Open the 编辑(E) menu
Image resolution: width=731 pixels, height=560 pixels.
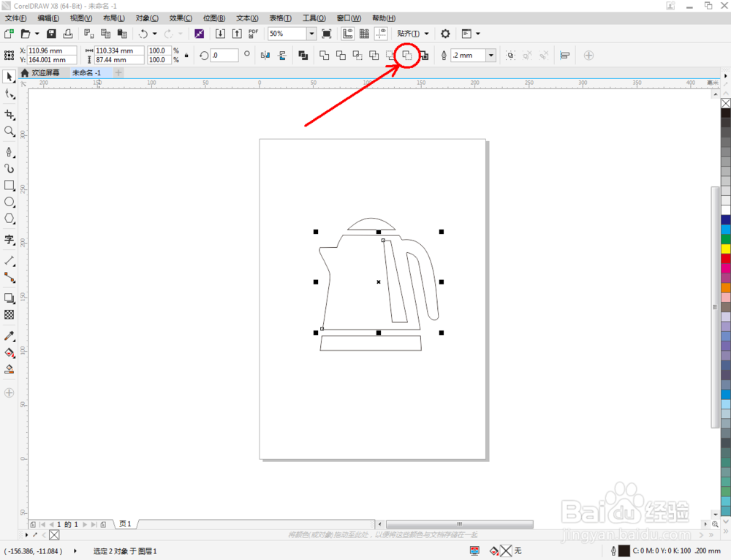coord(48,18)
